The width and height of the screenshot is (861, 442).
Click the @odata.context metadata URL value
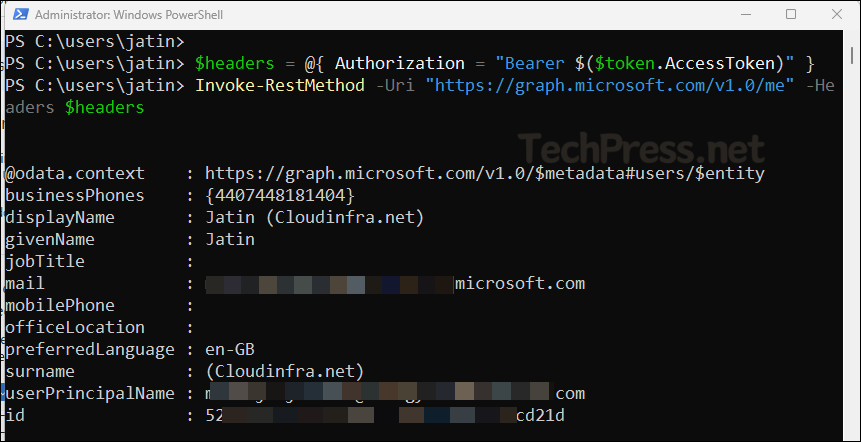click(x=484, y=174)
